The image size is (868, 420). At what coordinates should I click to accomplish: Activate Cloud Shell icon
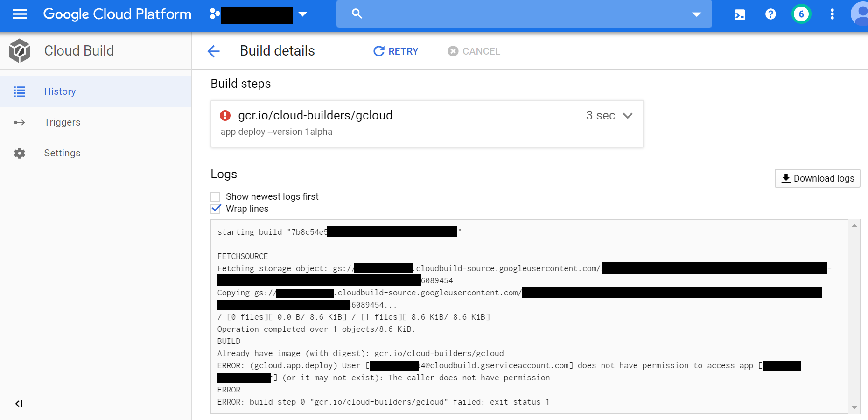(740, 14)
